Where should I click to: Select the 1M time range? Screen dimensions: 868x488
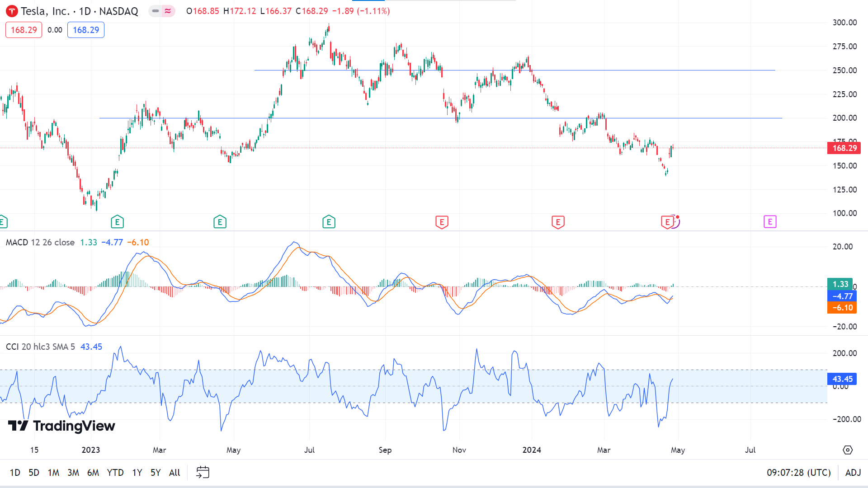coord(53,473)
